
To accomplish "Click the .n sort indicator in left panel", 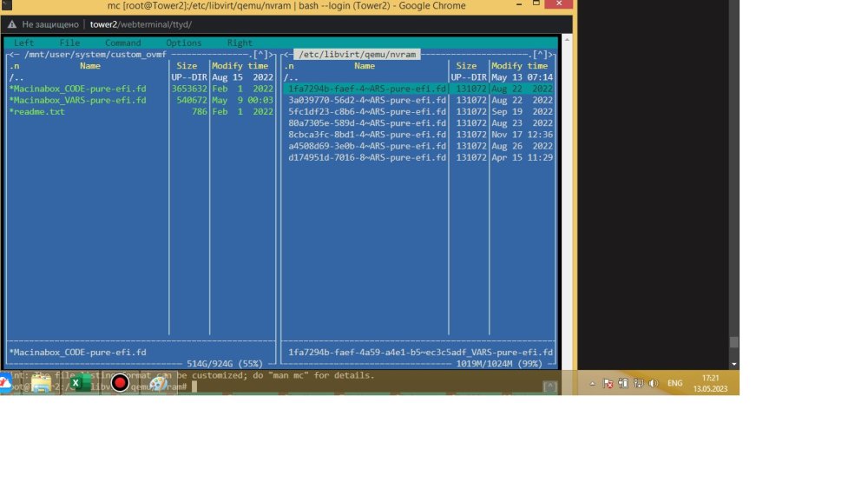I will 15,66.
